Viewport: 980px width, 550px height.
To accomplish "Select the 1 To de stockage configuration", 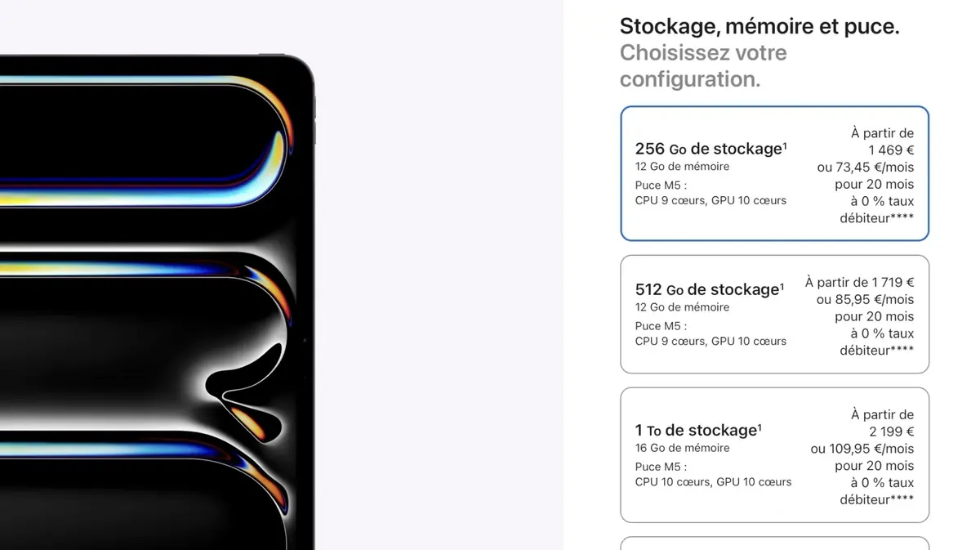I will (774, 455).
